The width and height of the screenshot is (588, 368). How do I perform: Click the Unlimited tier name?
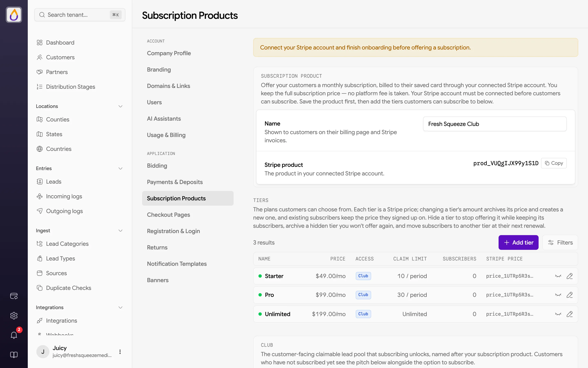tap(277, 314)
